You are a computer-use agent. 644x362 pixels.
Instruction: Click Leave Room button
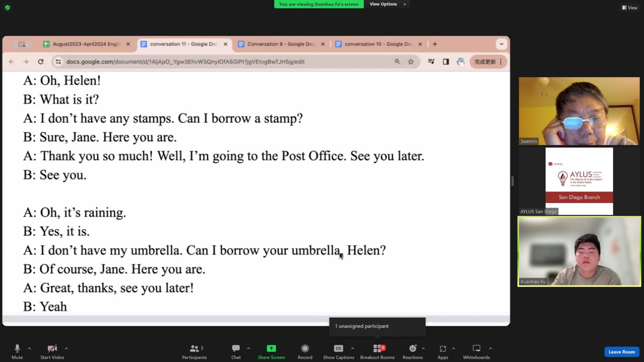click(x=621, y=352)
